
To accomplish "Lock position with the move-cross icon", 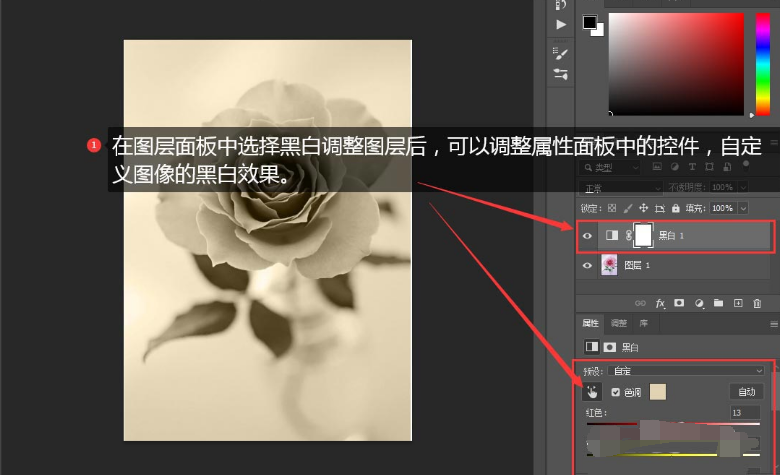I will (645, 208).
